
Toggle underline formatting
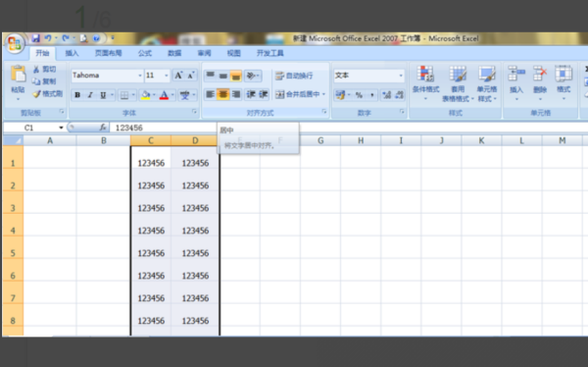point(103,95)
